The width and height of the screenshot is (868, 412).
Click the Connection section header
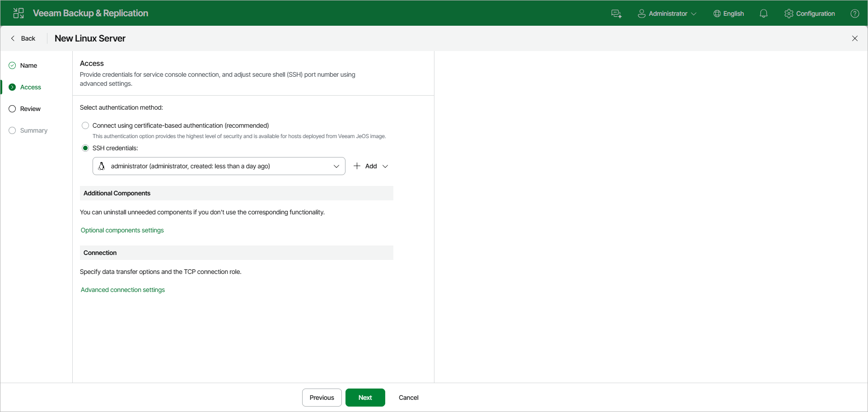pyautogui.click(x=237, y=253)
